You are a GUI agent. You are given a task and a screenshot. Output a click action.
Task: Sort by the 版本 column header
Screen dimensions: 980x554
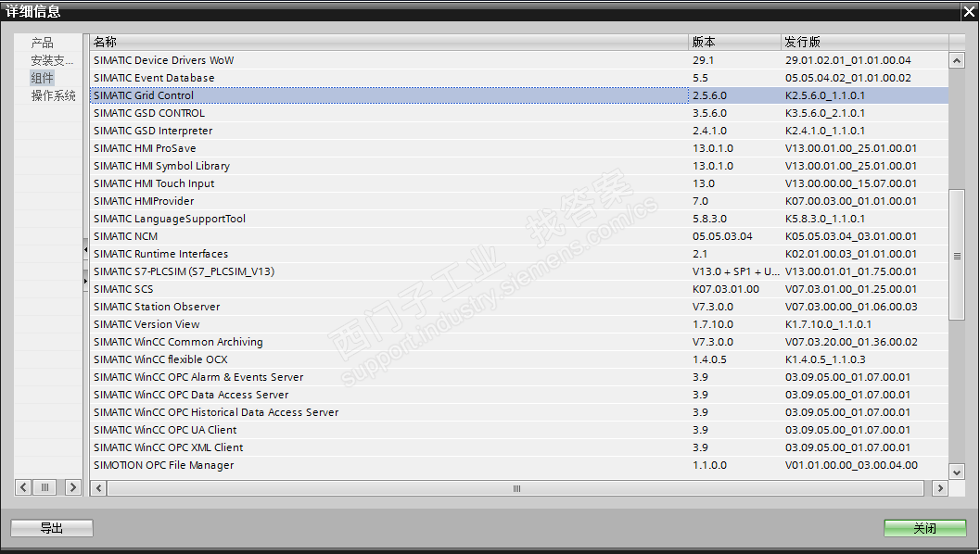(735, 42)
